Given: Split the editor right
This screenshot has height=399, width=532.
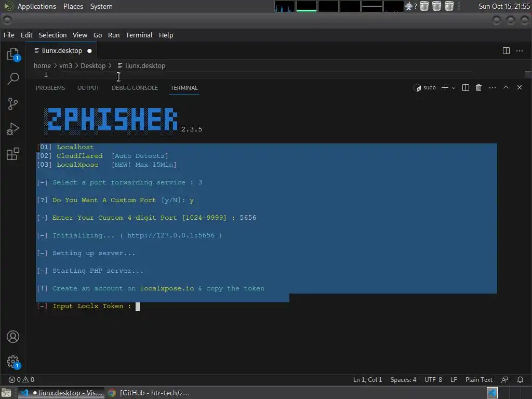Looking at the screenshot, I should (506, 50).
